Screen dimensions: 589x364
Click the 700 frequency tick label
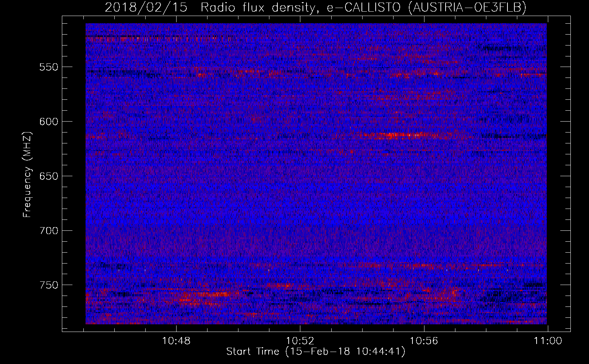coord(49,231)
